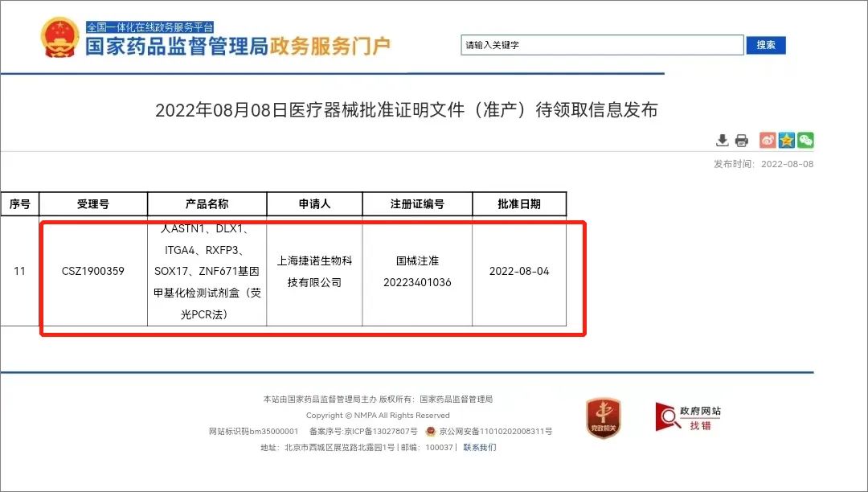Open the 联系我们 link in footer
Viewport: 868px width, 492px height.
click(480, 448)
